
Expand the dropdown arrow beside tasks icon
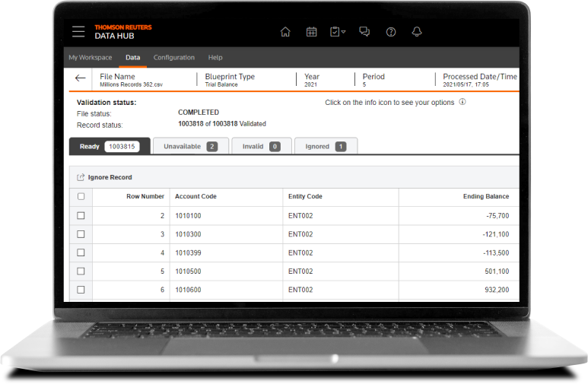click(344, 33)
